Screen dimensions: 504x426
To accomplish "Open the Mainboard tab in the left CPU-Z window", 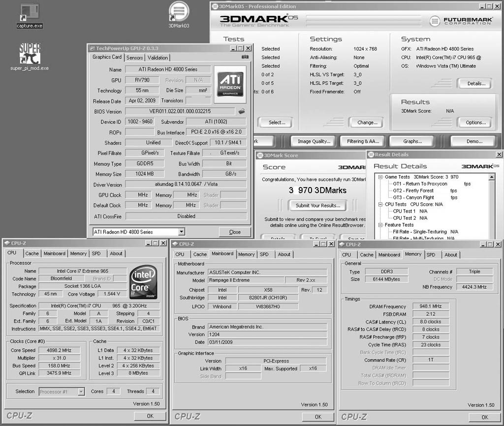I will [x=54, y=253].
